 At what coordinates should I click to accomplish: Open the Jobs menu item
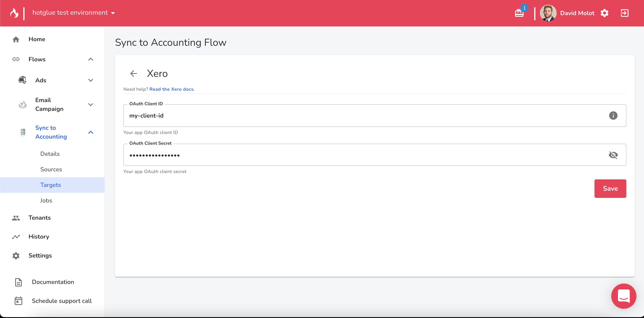pos(46,200)
